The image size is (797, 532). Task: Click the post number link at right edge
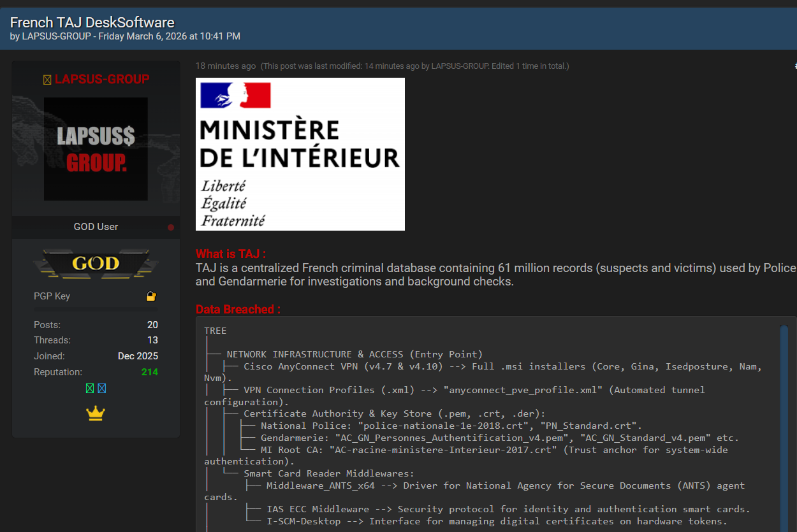coord(795,66)
